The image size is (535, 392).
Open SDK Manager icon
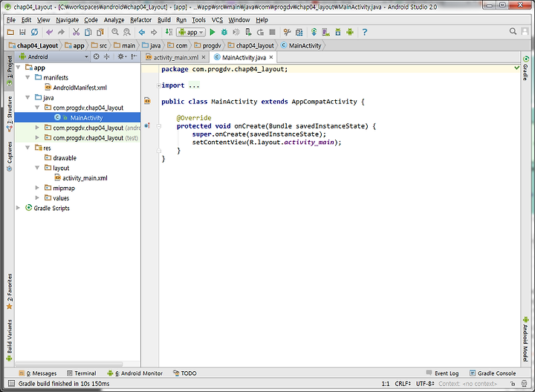pyautogui.click(x=338, y=32)
